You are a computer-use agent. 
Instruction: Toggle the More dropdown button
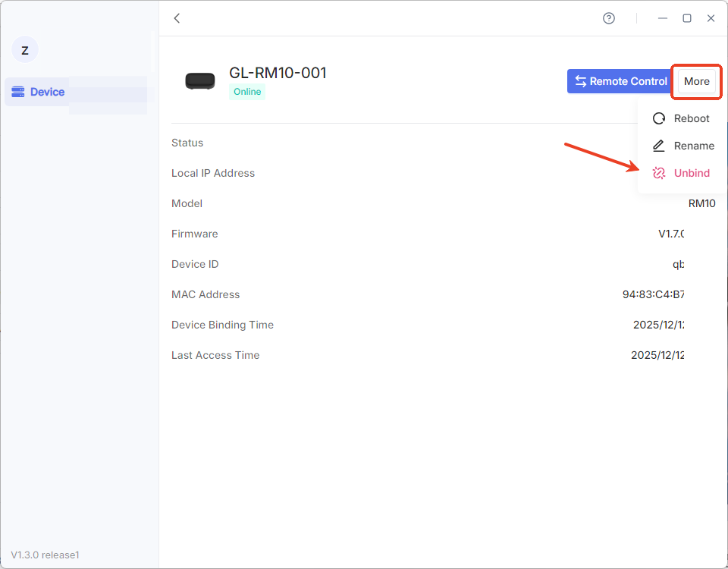pyautogui.click(x=696, y=81)
